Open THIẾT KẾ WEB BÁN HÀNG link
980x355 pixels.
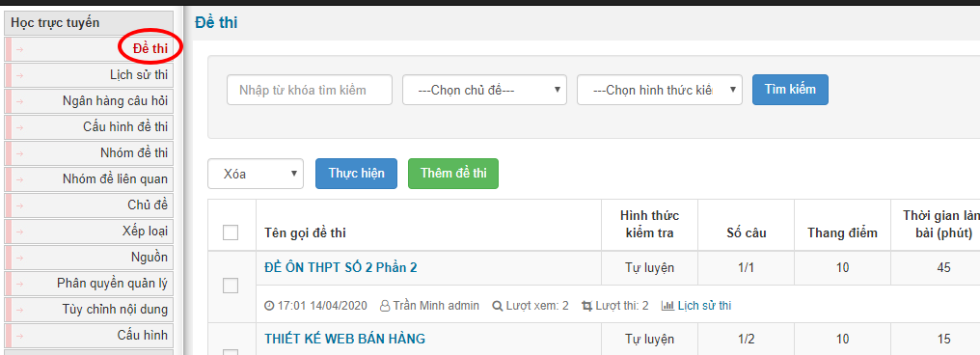[344, 339]
